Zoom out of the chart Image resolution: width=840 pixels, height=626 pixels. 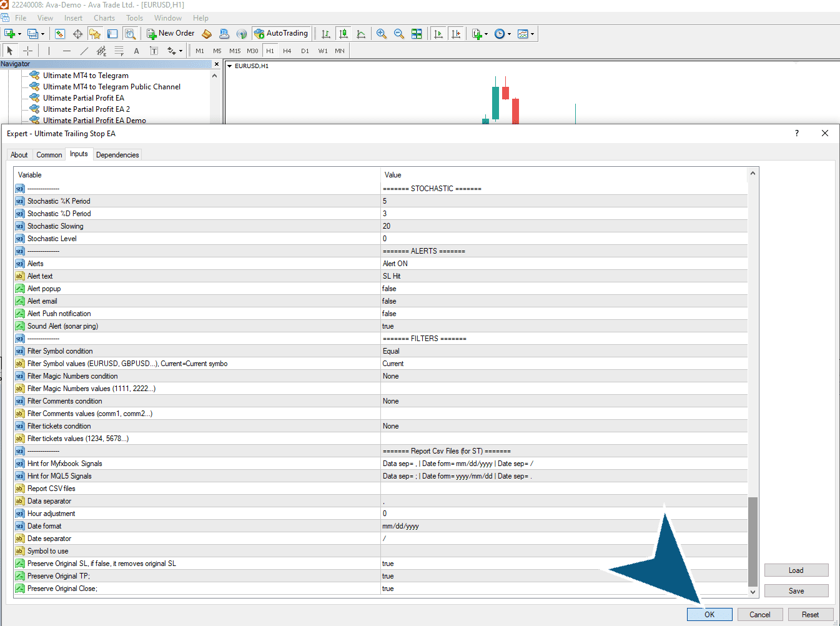pos(399,34)
